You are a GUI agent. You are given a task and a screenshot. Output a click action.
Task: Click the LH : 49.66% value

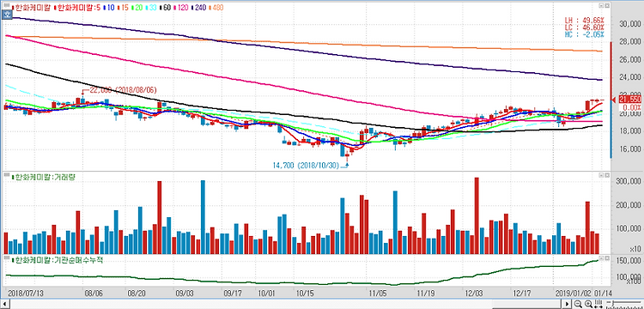(585, 20)
